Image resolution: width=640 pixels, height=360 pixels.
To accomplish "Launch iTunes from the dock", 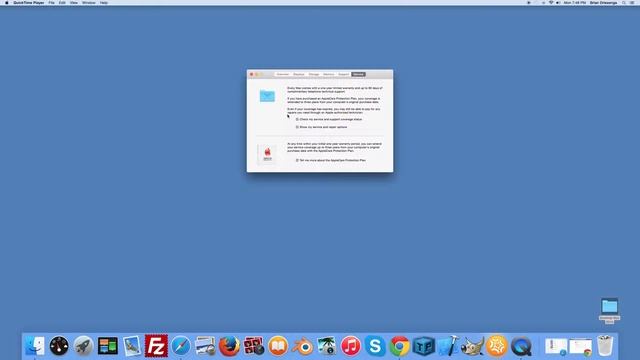I will pos(351,346).
